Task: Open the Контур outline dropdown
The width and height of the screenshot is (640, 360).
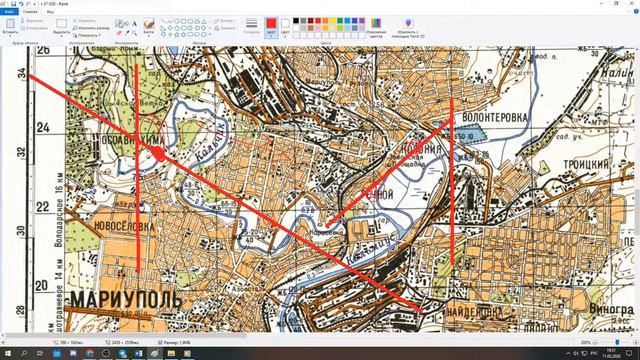Action: tap(225, 20)
